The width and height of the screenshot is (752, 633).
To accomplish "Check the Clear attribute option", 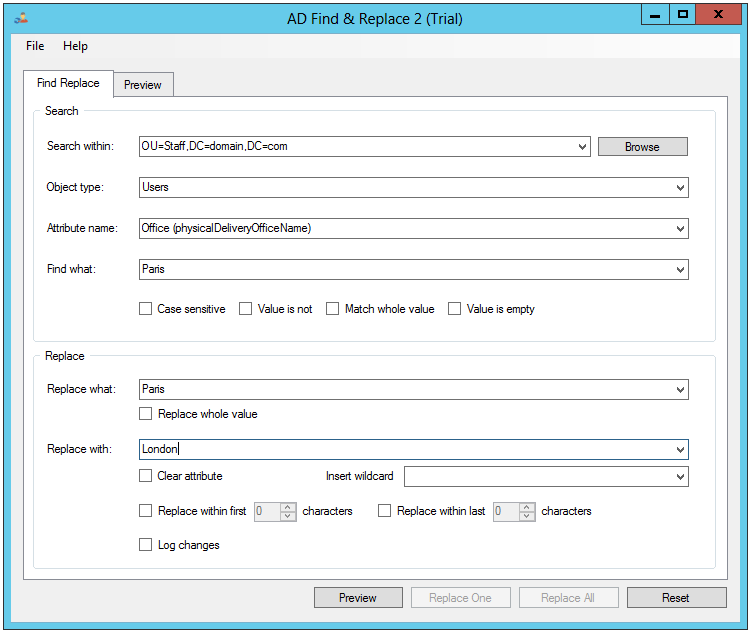I will [x=145, y=476].
